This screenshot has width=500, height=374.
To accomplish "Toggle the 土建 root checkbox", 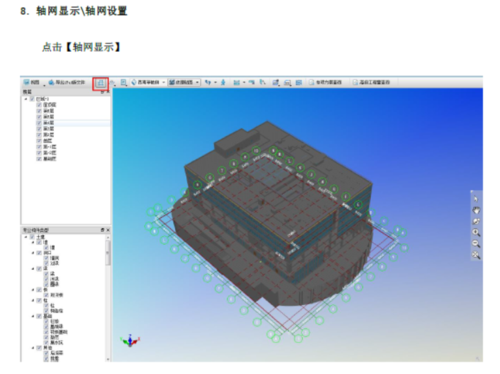I will click(x=32, y=237).
